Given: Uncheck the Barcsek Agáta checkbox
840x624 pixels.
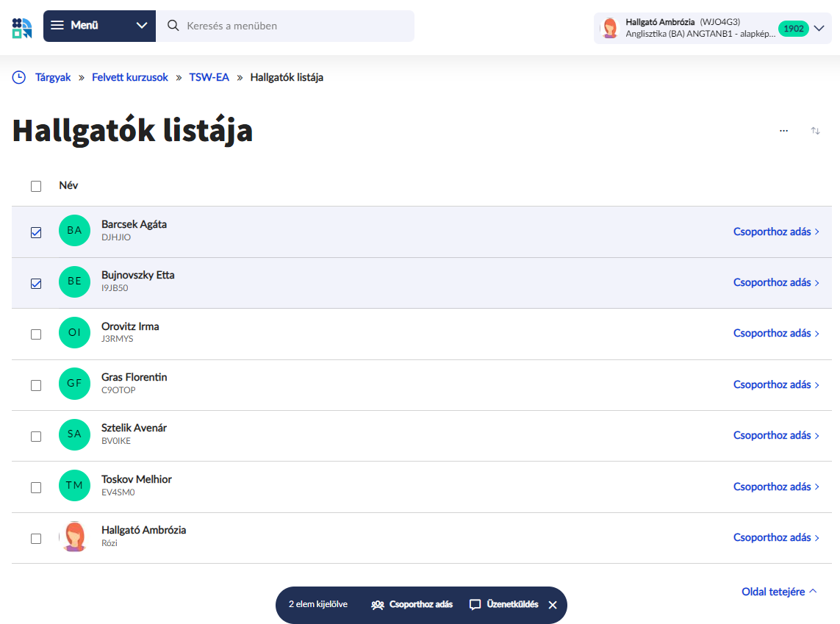Looking at the screenshot, I should (36, 232).
